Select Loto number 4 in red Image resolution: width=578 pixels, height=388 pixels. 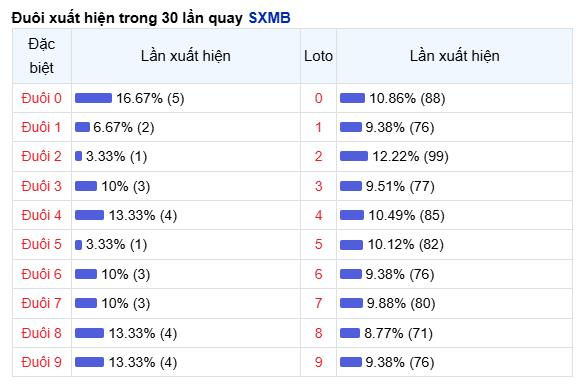pyautogui.click(x=318, y=215)
